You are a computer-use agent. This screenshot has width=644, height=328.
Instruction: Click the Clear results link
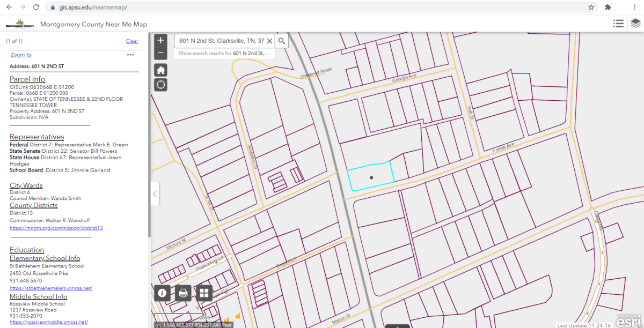[x=131, y=41]
